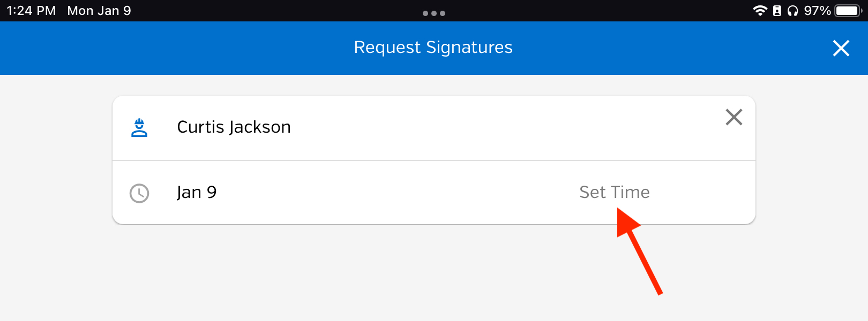Tap the Wi-Fi status icon

pos(760,11)
